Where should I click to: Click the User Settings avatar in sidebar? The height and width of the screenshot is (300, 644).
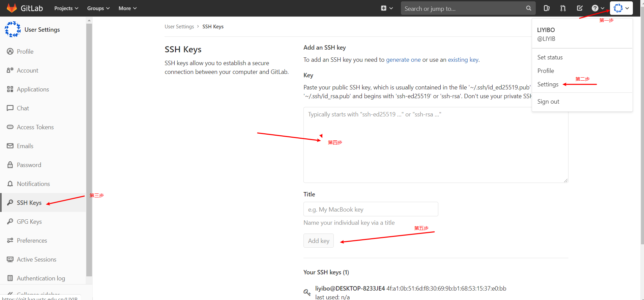click(12, 29)
